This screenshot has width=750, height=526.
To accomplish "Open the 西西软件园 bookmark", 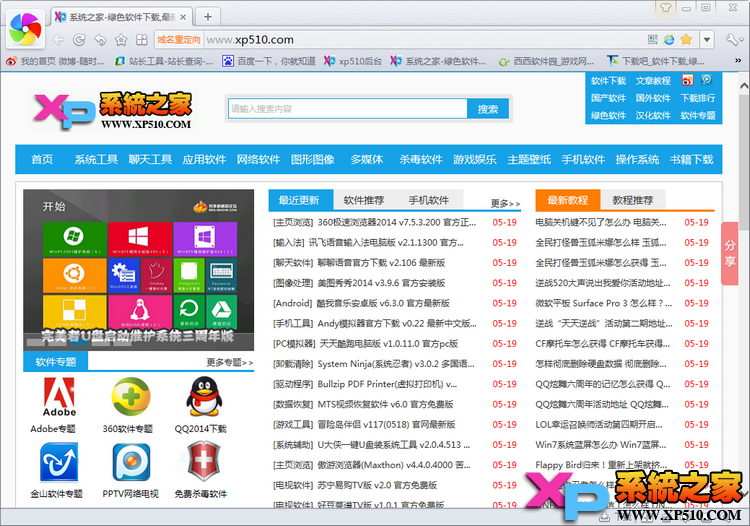I will click(x=546, y=61).
